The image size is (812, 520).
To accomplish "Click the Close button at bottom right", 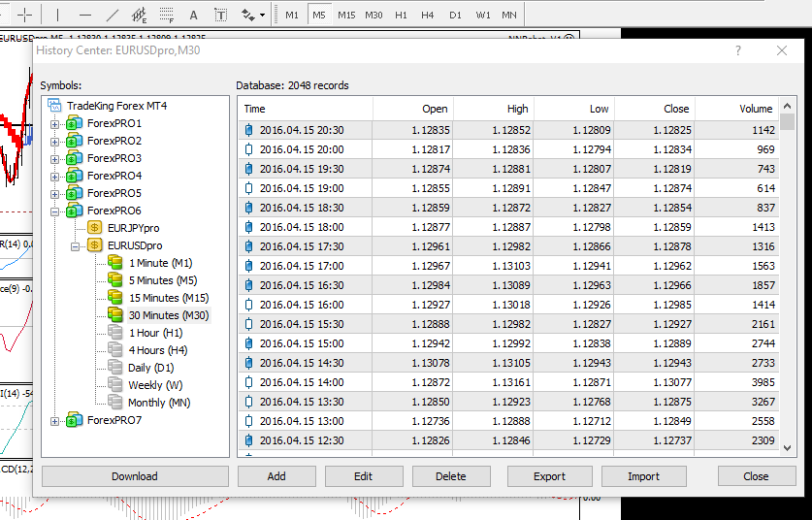I will (756, 476).
